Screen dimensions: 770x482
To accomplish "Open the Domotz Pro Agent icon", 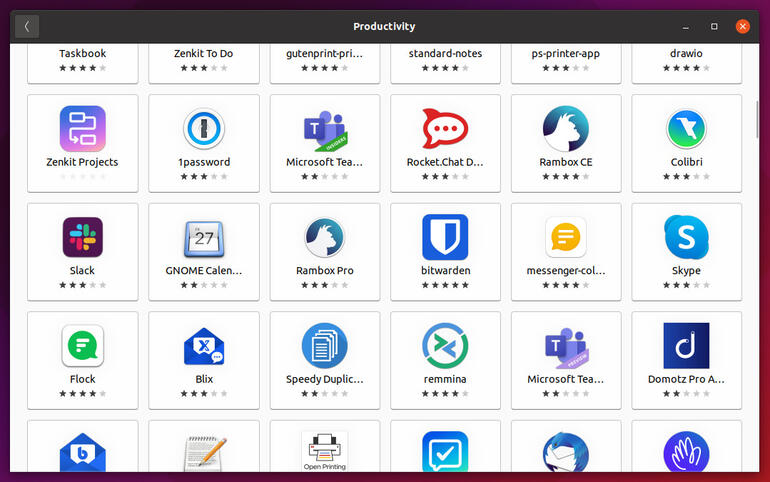I will [687, 346].
